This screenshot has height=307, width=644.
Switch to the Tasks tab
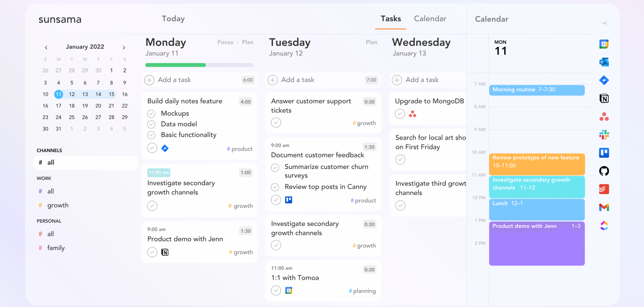[391, 19]
